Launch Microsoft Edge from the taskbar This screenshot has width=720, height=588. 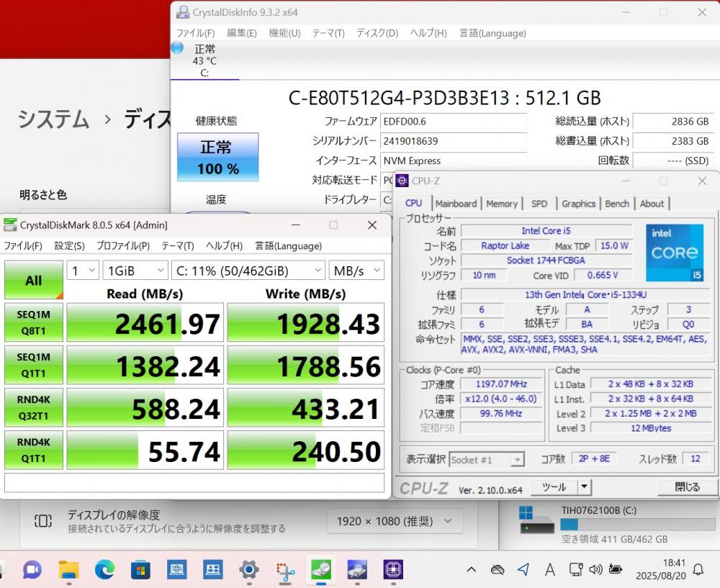pyautogui.click(x=104, y=570)
